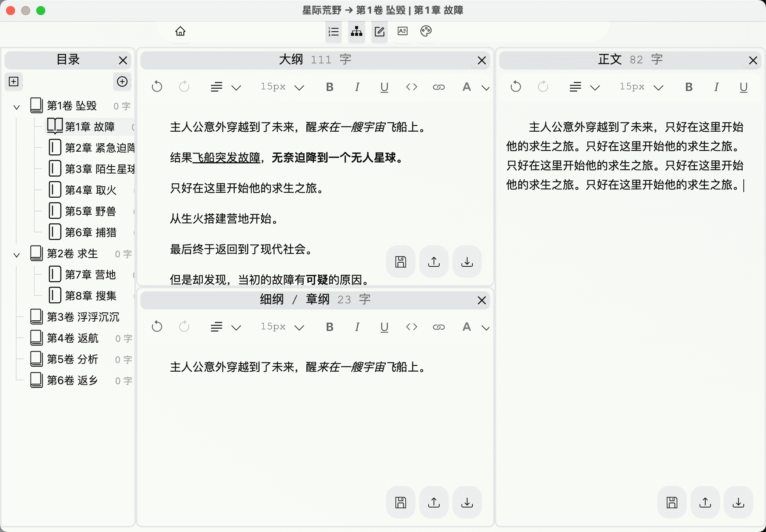
Task: Open the home page
Action: 180,32
